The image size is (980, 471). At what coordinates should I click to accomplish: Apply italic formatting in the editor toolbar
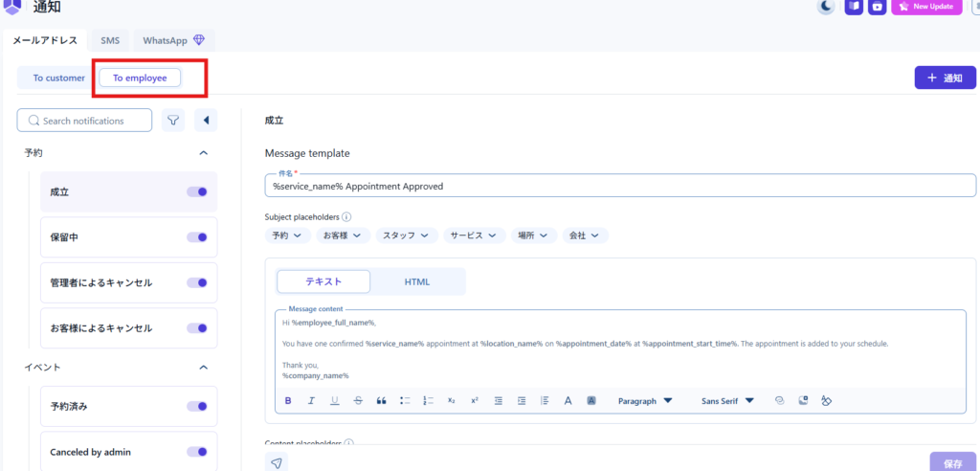click(311, 401)
